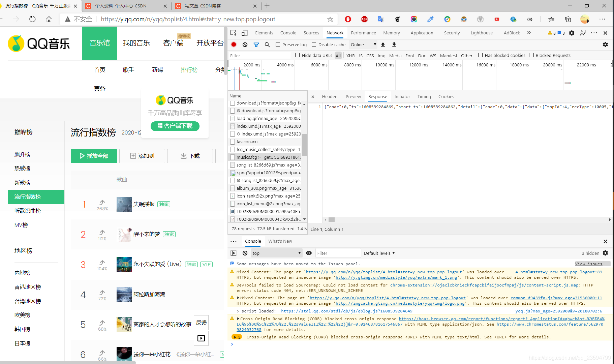
Task: Open DevTools main settings gear
Action: tap(572, 33)
